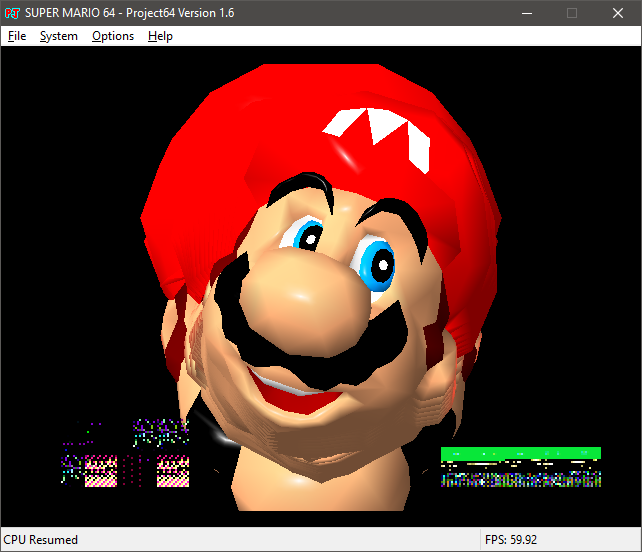Image resolution: width=642 pixels, height=552 pixels.
Task: Click the "FPS: 59.92" status bar readout
Action: click(511, 540)
